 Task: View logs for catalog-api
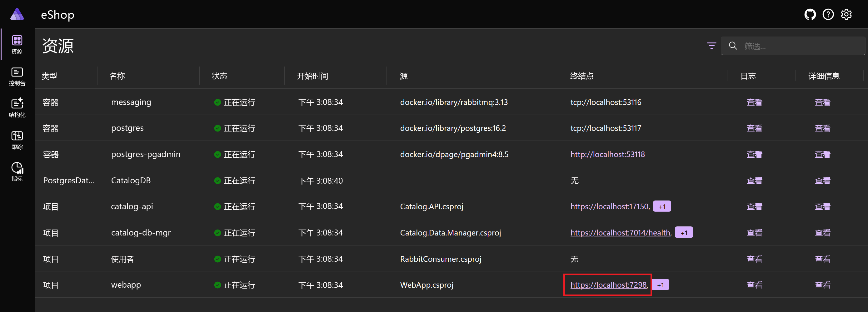[x=755, y=206]
